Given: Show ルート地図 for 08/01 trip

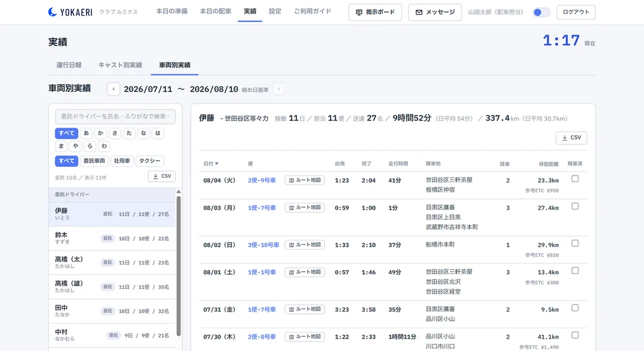Looking at the screenshot, I should tap(305, 272).
